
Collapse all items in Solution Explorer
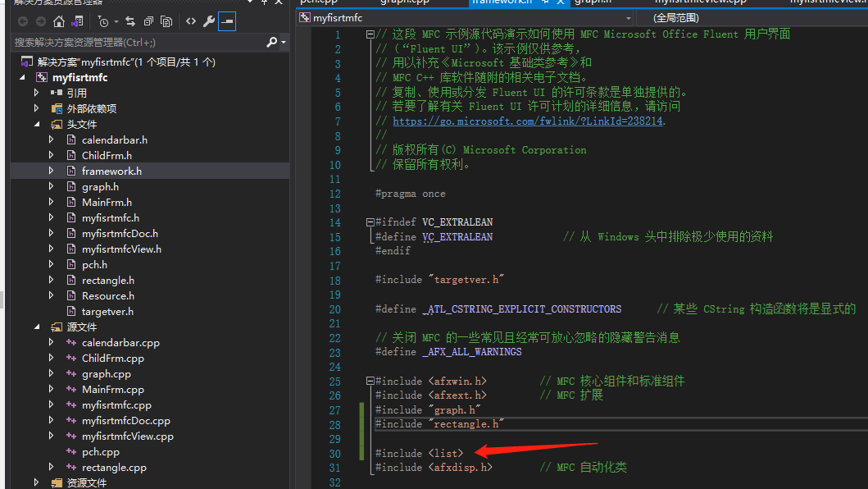coord(148,21)
